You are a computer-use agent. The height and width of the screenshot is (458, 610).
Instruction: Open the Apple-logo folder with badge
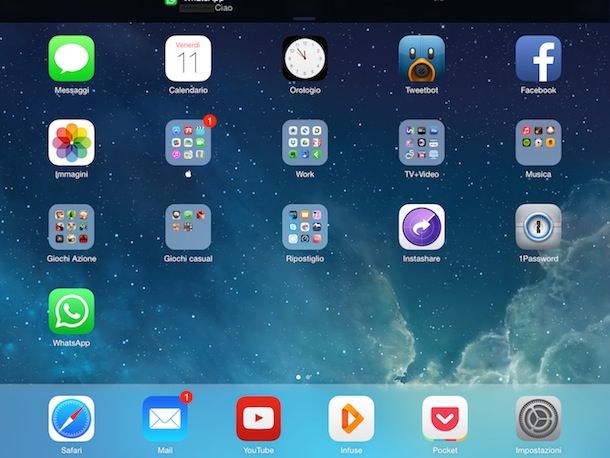tap(188, 142)
